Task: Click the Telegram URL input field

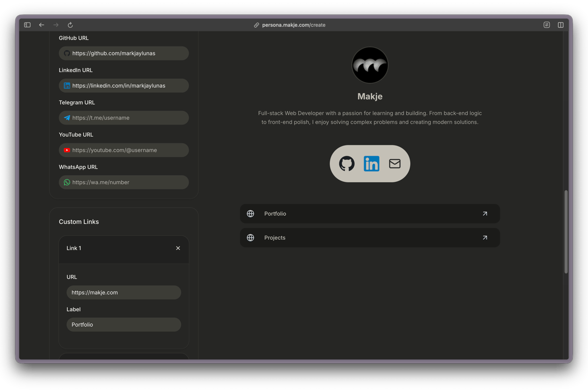Action: [x=127, y=118]
